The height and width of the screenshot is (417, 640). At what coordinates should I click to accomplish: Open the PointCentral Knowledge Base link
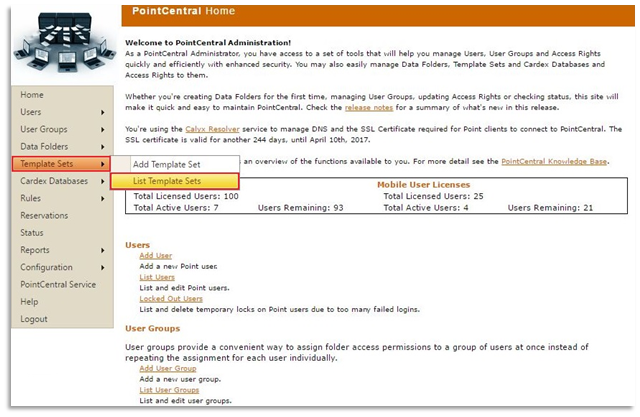tap(554, 162)
